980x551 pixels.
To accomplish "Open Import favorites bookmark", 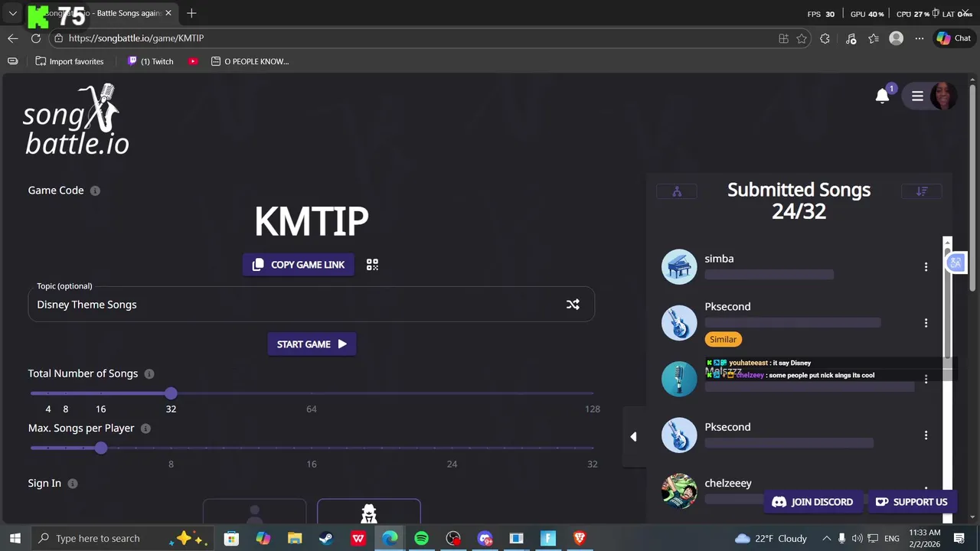I will pyautogui.click(x=70, y=61).
